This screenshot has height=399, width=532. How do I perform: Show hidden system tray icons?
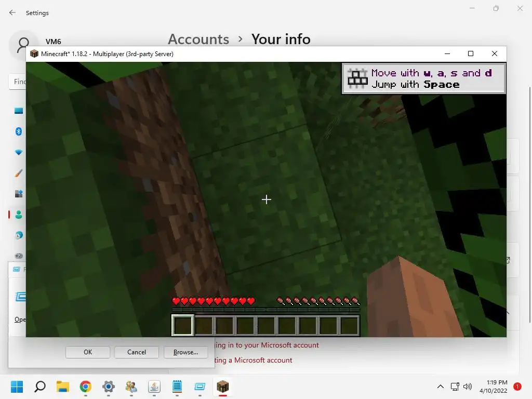[x=441, y=387]
